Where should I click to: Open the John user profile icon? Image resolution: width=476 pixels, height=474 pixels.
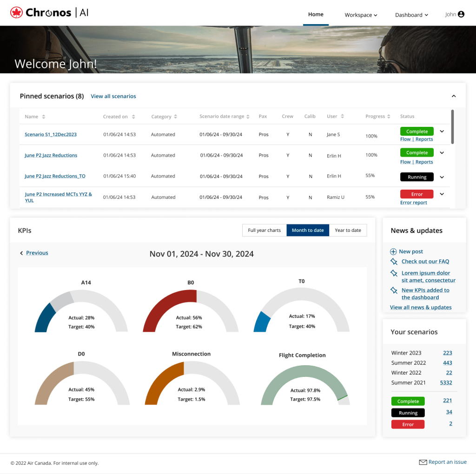(x=461, y=14)
